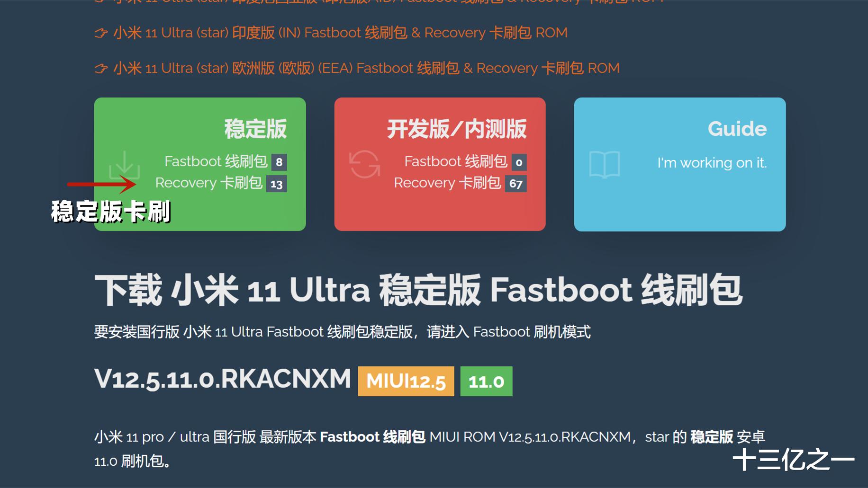
Task: Click the hand cursor icon before the 欧洲版 link
Action: point(101,68)
